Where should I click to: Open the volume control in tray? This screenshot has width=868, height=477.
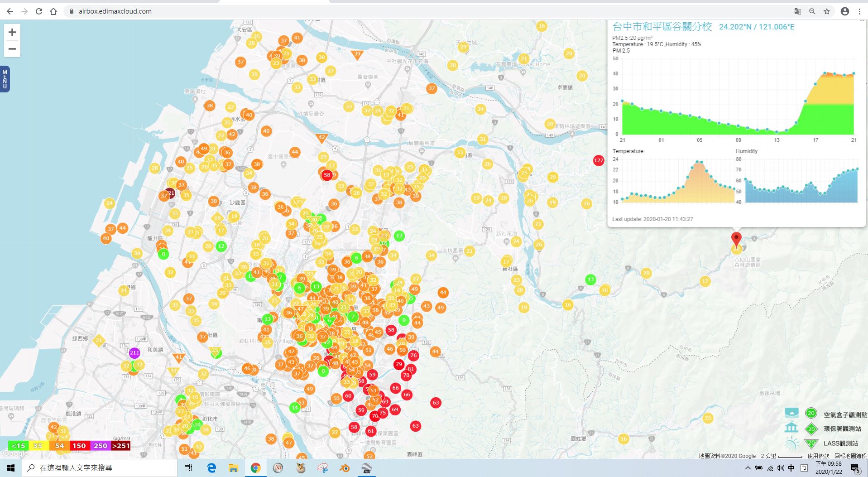point(780,468)
